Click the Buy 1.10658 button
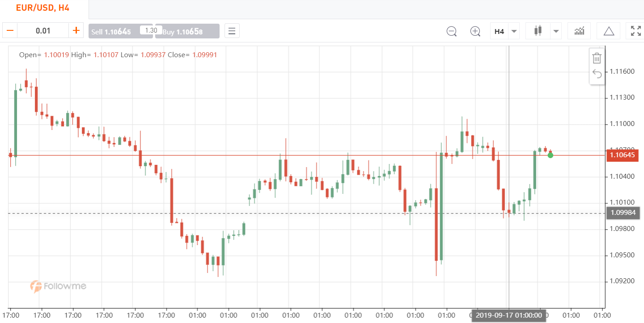The height and width of the screenshot is (323, 644). [187, 31]
